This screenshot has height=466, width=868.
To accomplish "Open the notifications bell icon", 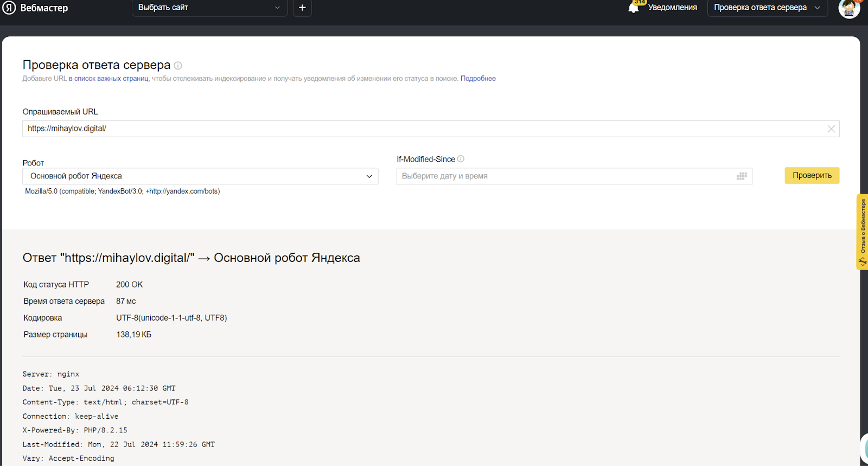I will coord(634,8).
